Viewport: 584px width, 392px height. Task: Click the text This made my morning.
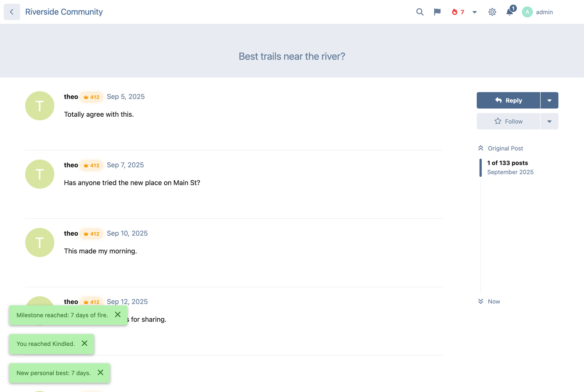(100, 251)
